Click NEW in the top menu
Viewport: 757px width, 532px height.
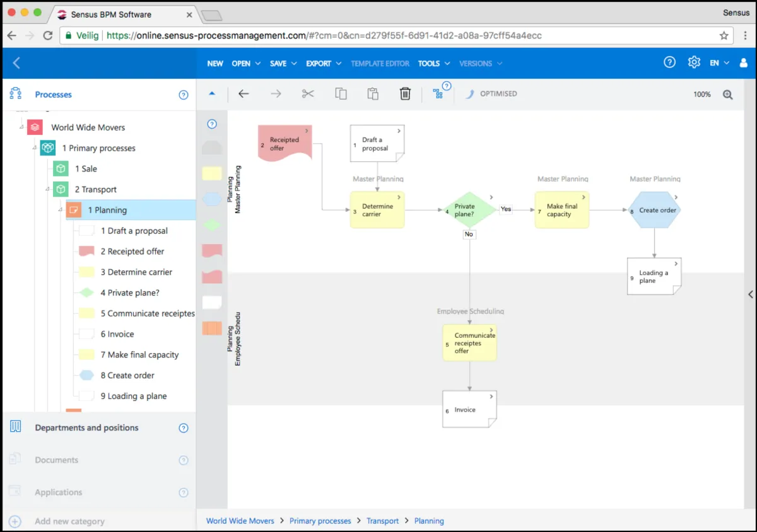click(x=215, y=64)
